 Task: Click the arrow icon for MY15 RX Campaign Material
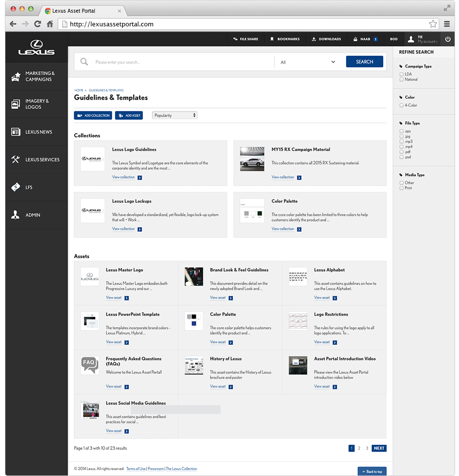(299, 178)
